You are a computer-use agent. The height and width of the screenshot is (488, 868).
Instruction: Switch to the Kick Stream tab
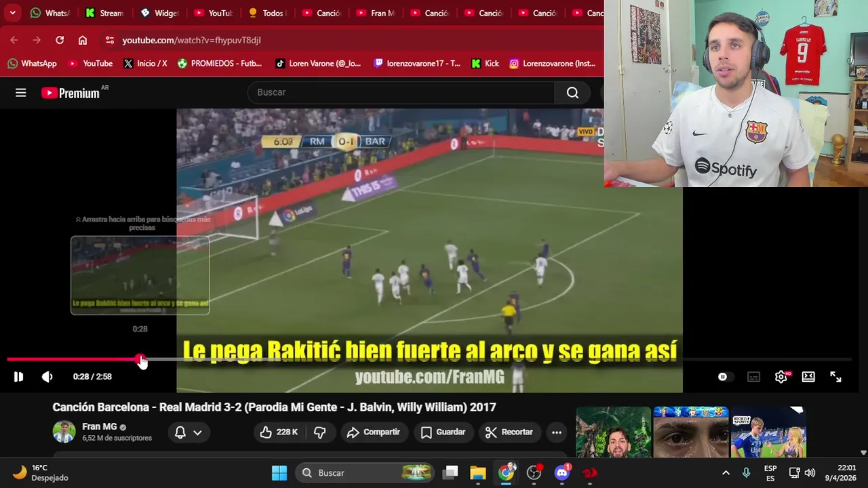click(x=104, y=13)
